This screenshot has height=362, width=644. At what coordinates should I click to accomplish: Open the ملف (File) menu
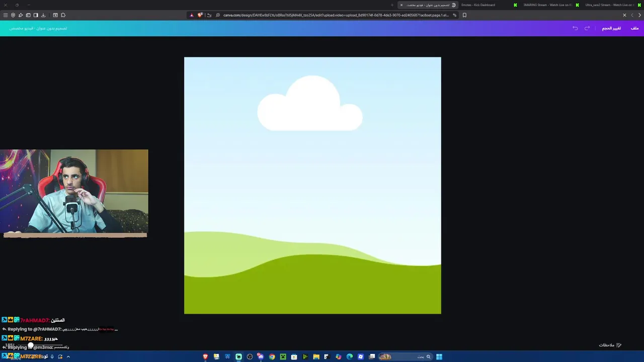(634, 28)
